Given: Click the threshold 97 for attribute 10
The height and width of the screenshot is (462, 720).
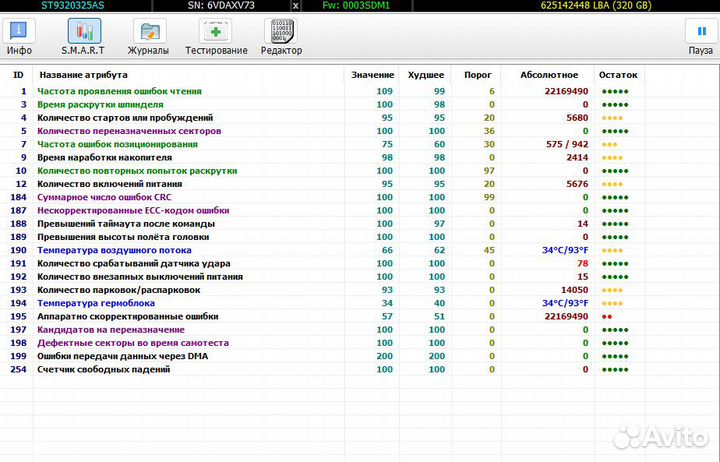Looking at the screenshot, I should 489,171.
